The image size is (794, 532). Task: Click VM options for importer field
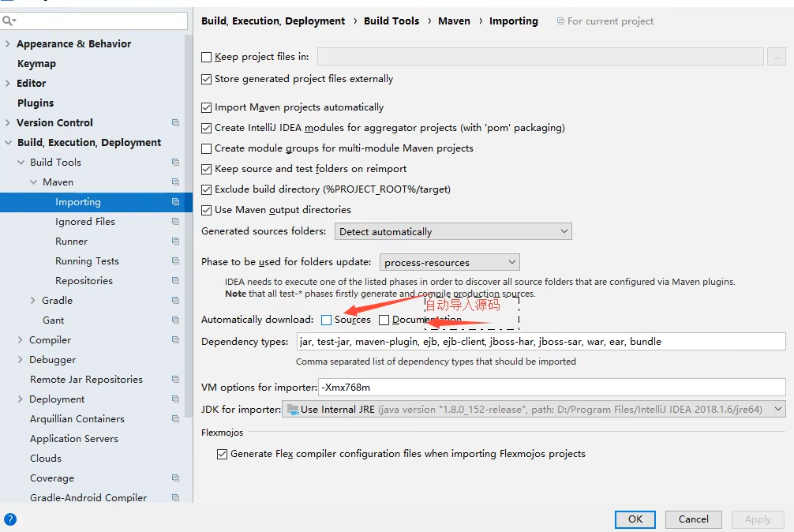[x=552, y=388]
